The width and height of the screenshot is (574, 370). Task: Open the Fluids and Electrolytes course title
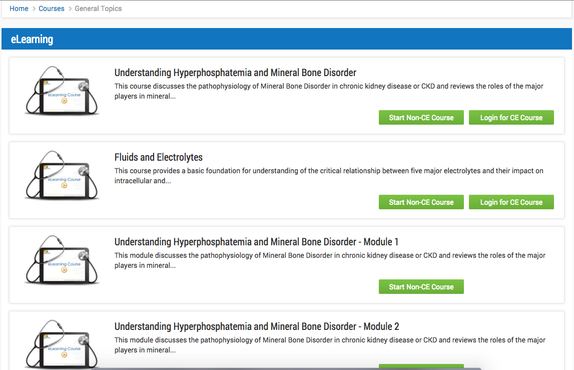tap(158, 157)
